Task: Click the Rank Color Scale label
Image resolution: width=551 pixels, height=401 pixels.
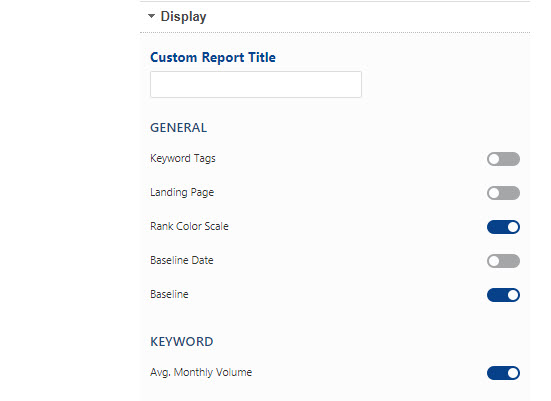Action: click(x=189, y=226)
